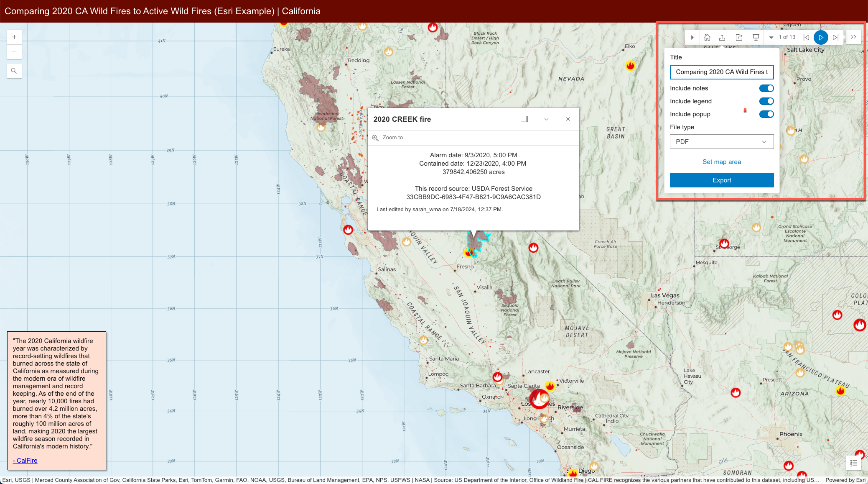Open the PDF file type dropdown
The image size is (868, 484).
(x=721, y=142)
